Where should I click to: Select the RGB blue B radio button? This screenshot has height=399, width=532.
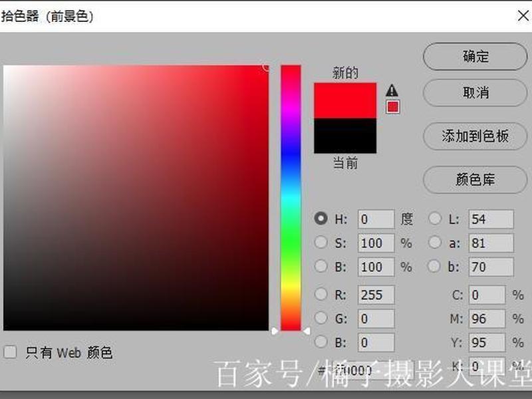[321, 342]
